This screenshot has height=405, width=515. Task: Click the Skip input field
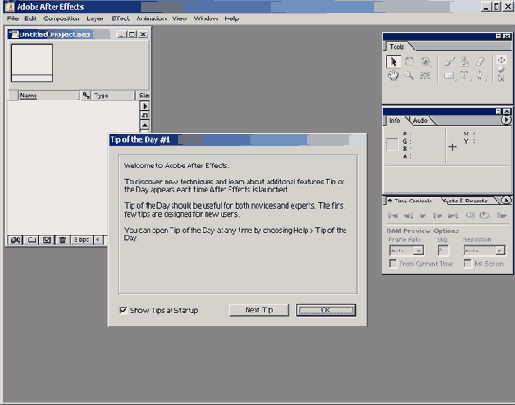pyautogui.click(x=443, y=250)
